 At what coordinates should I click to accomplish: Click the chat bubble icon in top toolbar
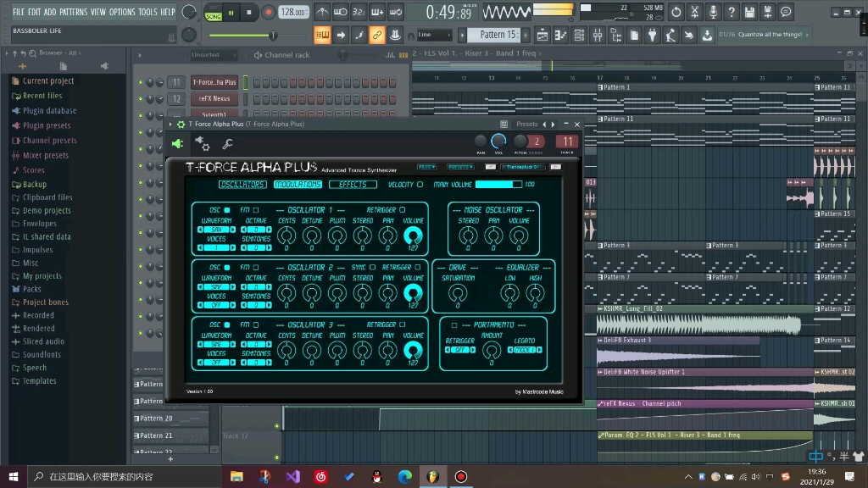pyautogui.click(x=786, y=12)
